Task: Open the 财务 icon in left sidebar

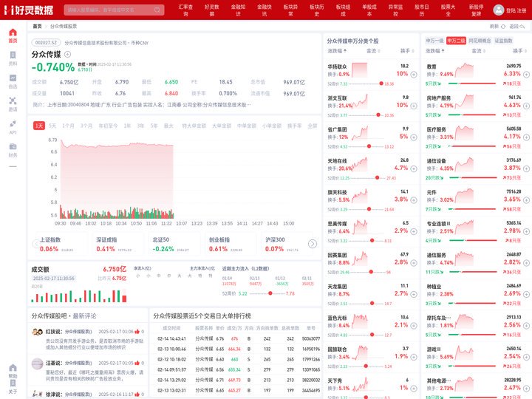Action: click(13, 150)
